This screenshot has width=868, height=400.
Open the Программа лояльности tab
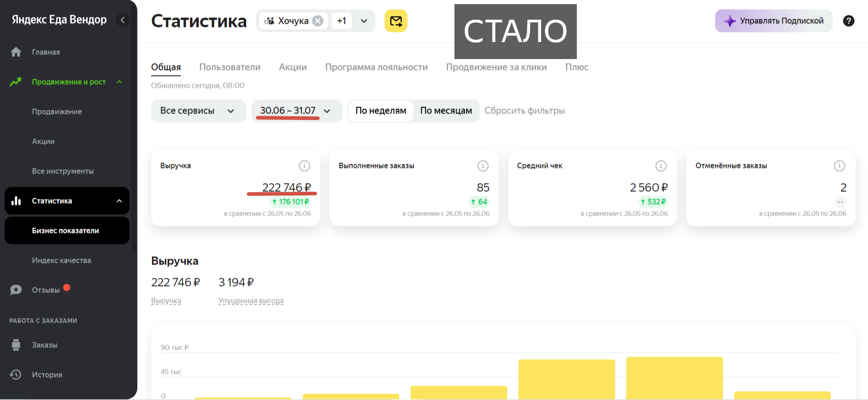coord(376,67)
